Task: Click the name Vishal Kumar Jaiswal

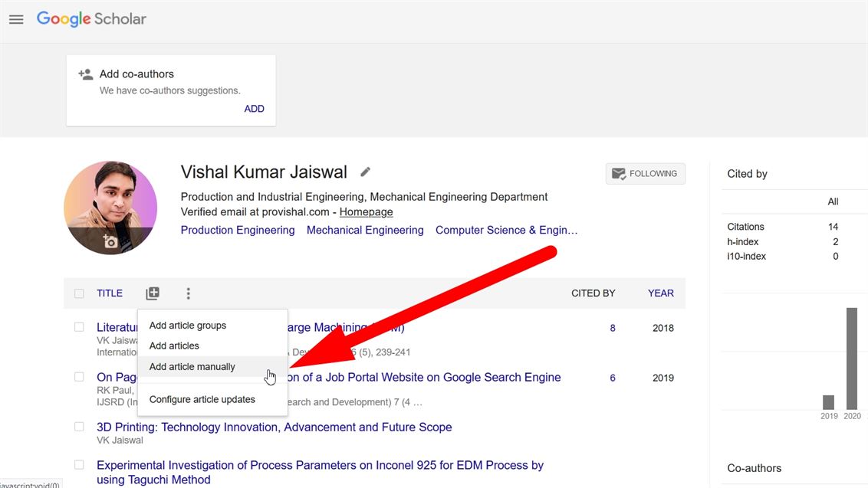Action: (x=264, y=172)
